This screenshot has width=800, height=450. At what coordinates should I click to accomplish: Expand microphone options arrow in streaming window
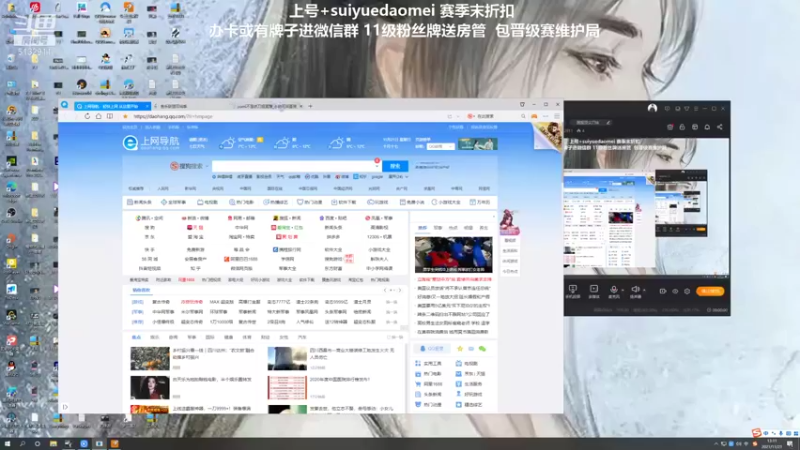(622, 290)
